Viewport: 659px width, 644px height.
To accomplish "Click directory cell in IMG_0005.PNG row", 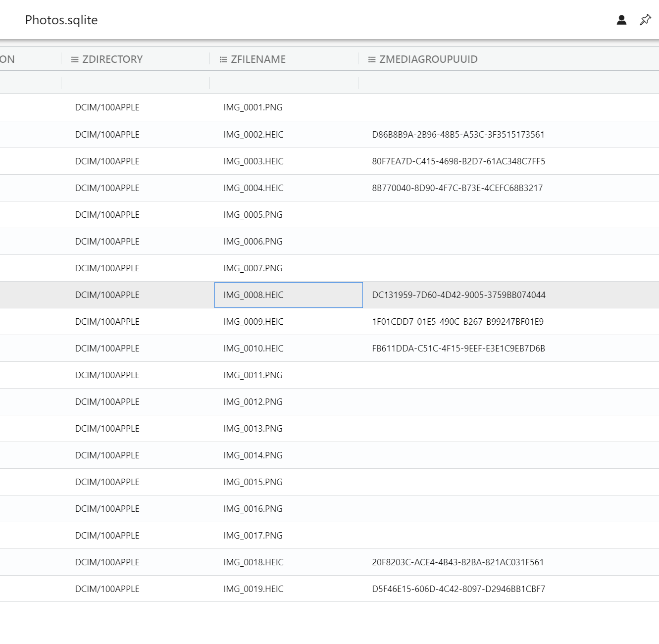I will (107, 215).
